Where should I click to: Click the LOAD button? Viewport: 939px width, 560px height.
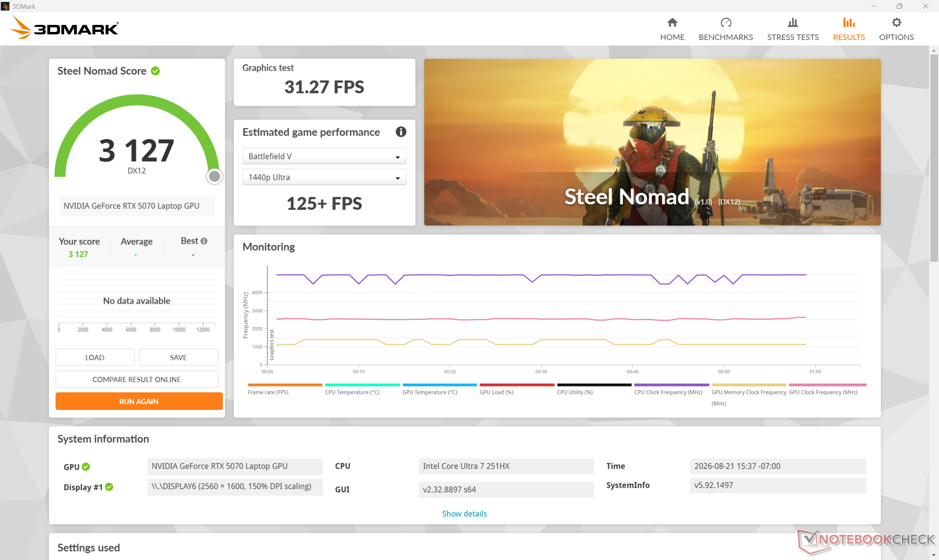pos(95,357)
